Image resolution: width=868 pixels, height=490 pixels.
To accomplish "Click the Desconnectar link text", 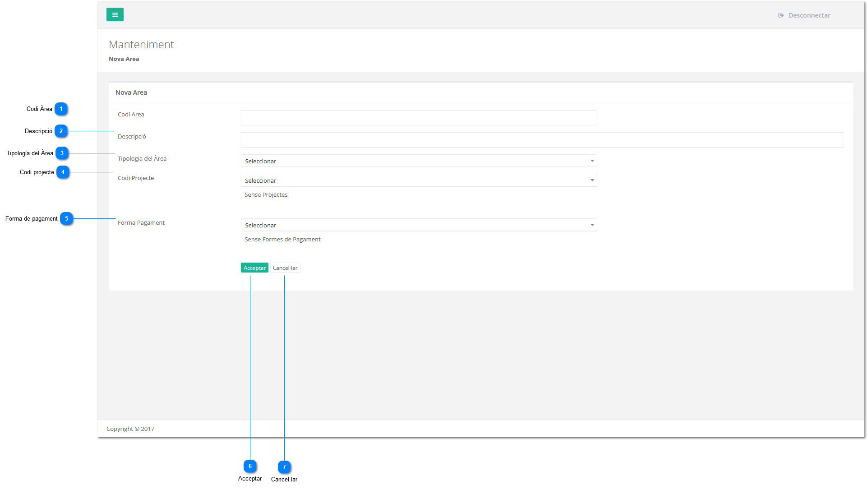I will (809, 15).
